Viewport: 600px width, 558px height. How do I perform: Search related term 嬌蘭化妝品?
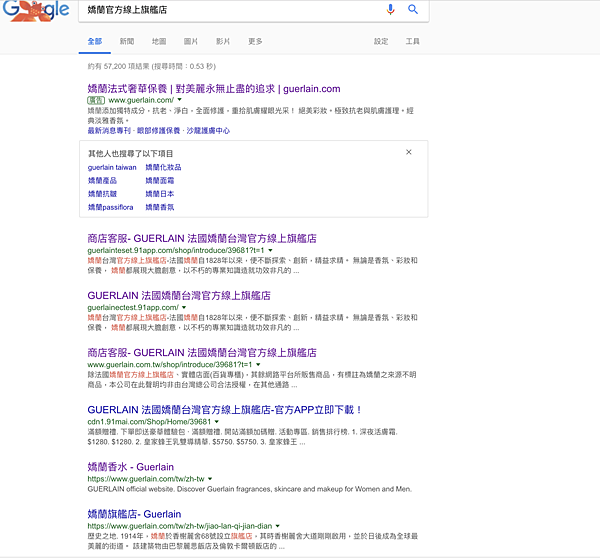point(163,167)
